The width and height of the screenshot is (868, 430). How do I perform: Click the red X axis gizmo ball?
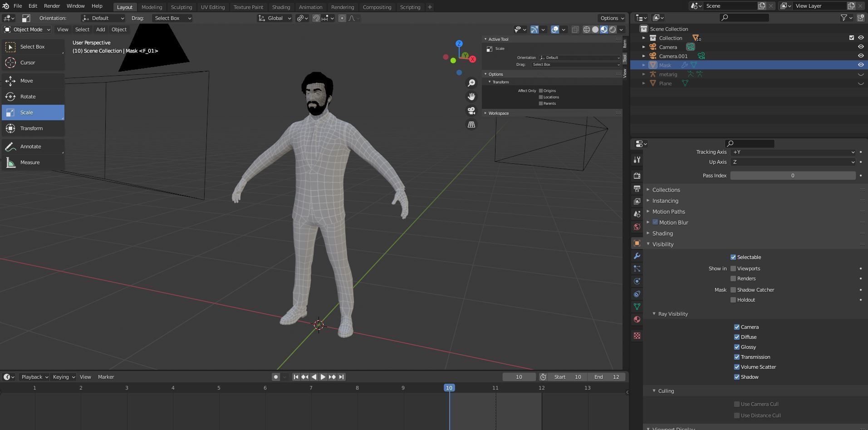(x=473, y=59)
